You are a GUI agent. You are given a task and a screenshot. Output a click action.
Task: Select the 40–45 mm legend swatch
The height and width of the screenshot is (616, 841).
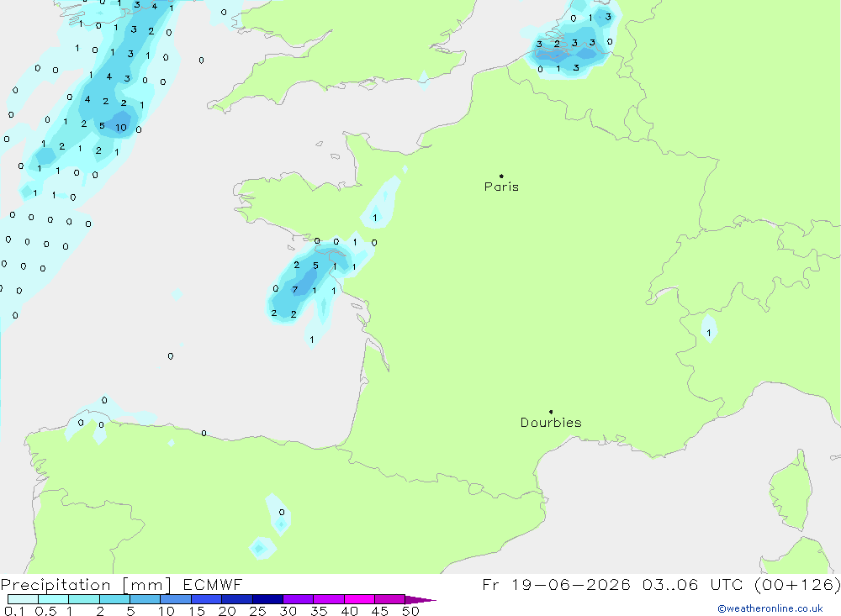tap(359, 599)
